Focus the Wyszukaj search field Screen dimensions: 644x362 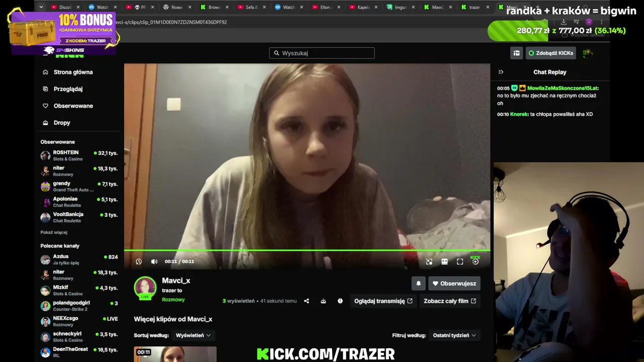point(322,53)
